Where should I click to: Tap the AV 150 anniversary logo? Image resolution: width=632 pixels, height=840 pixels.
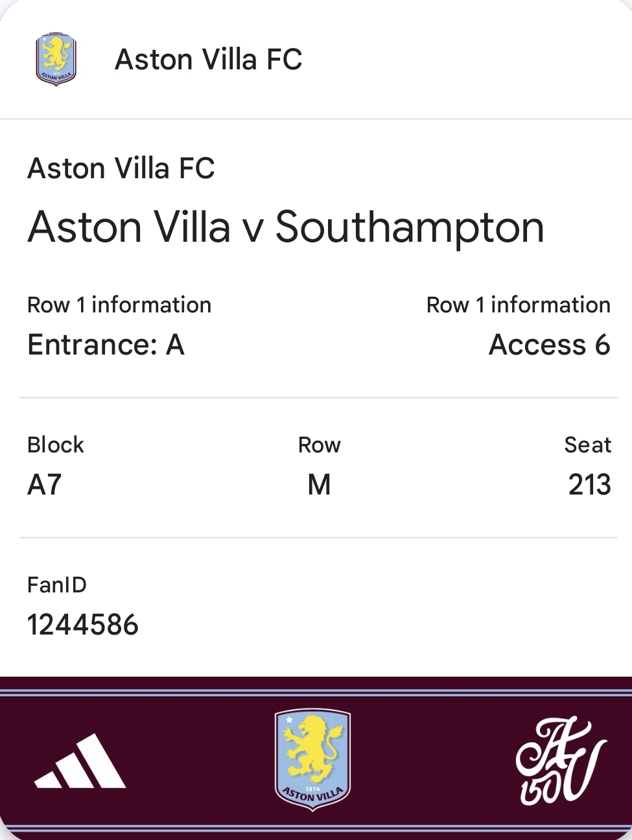(x=561, y=762)
